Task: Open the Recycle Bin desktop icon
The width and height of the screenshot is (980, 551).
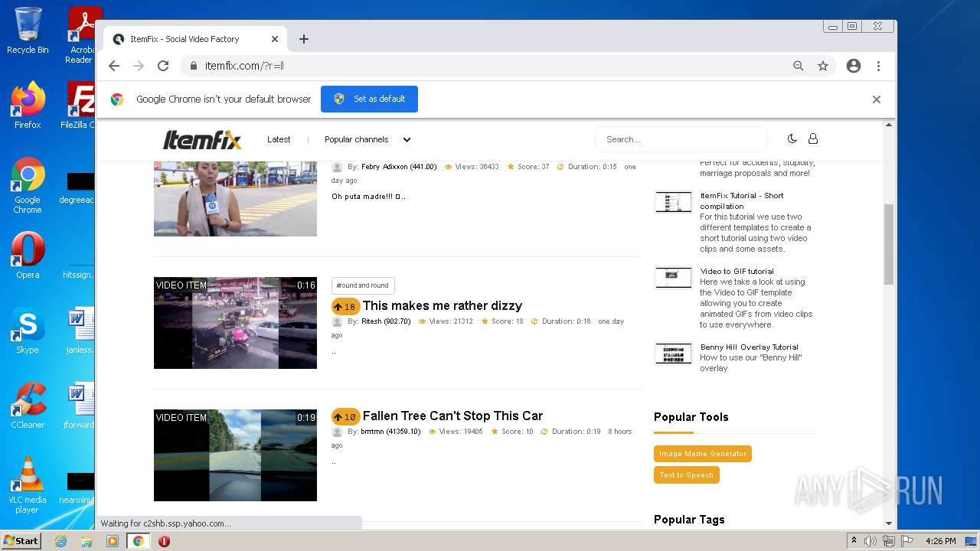Action: [x=28, y=31]
